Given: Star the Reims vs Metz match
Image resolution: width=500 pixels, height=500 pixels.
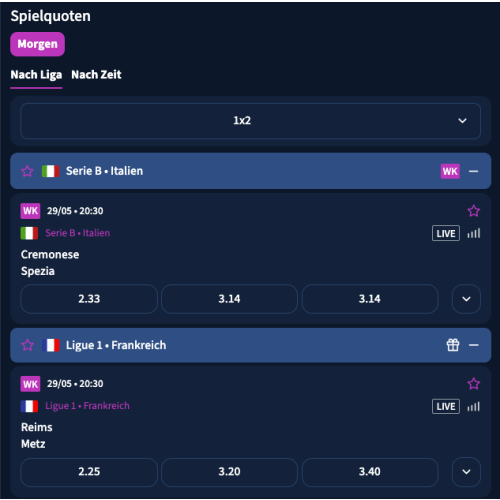Looking at the screenshot, I should pyautogui.click(x=473, y=384).
